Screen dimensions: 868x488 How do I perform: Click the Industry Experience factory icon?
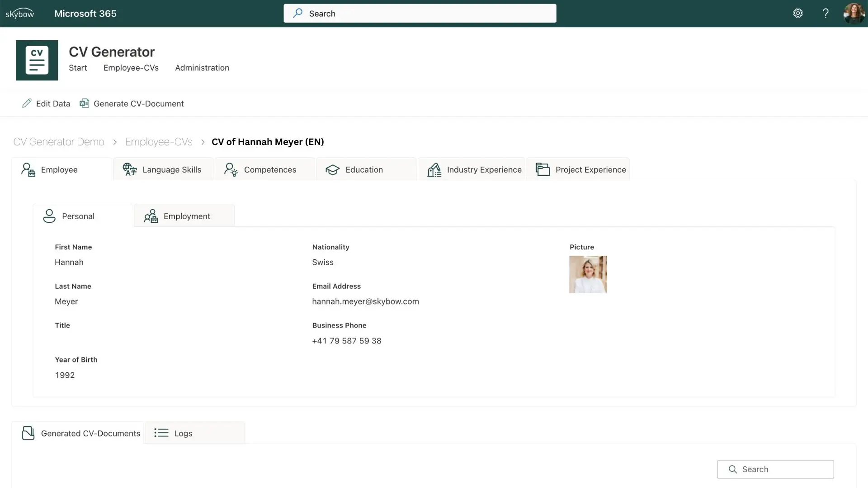(434, 169)
